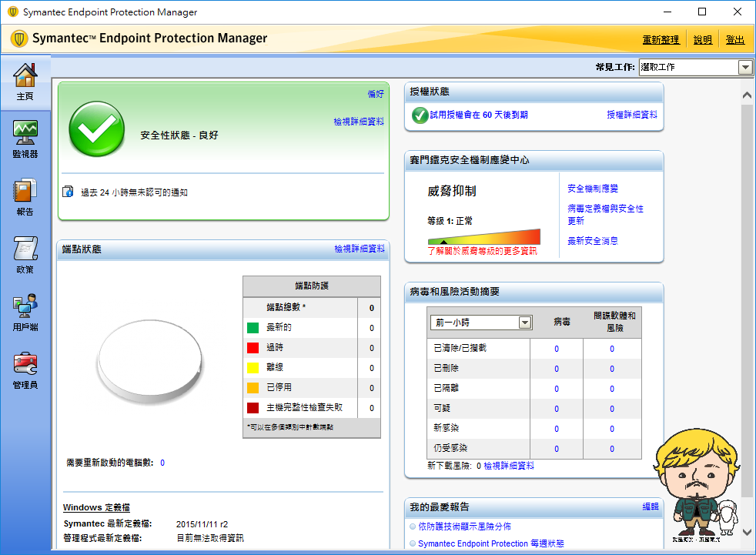
Task: Open 病毒定義檔與安全性更新 link
Action: tap(605, 215)
